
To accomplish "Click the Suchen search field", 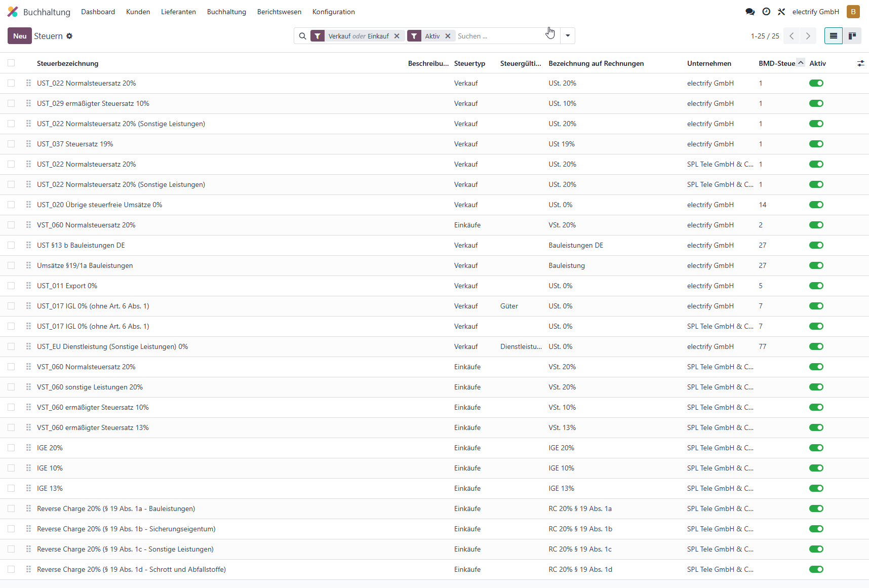I will tap(499, 36).
